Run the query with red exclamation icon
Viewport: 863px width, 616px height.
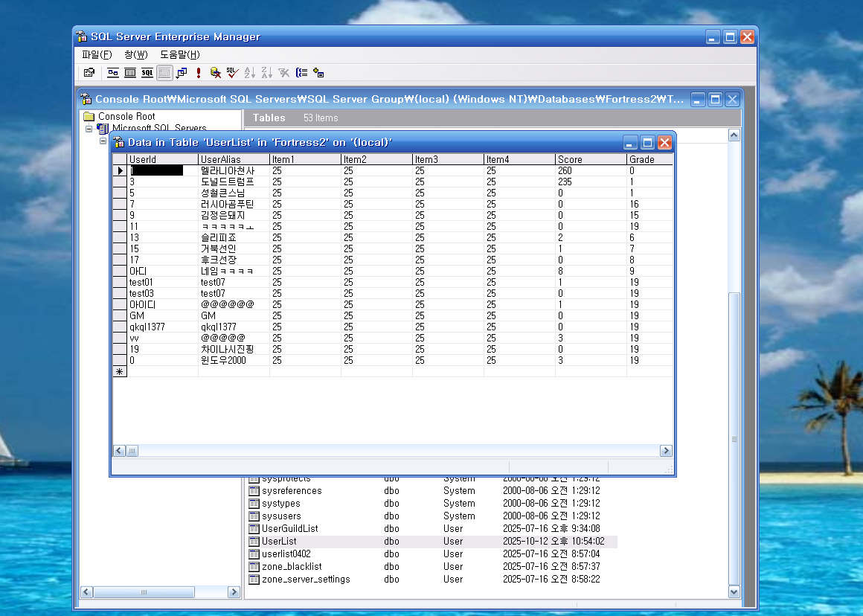tap(199, 73)
